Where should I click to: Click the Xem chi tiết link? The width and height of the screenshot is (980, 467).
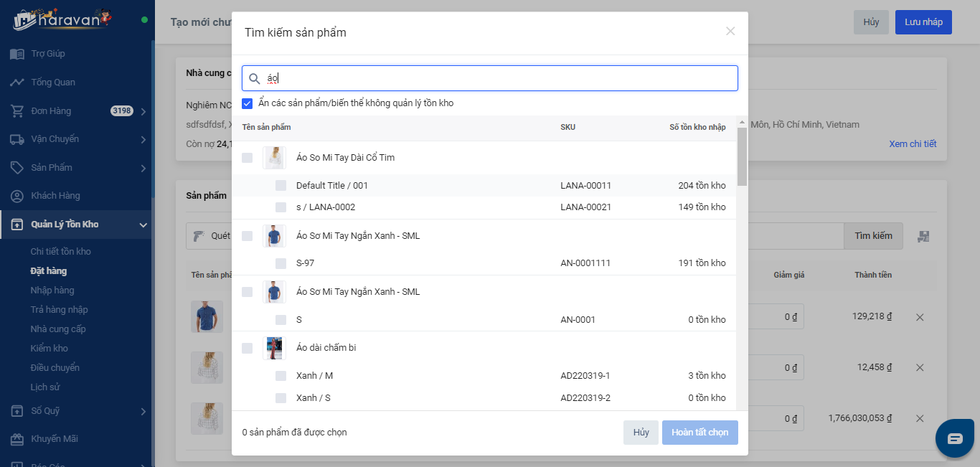pyautogui.click(x=913, y=144)
